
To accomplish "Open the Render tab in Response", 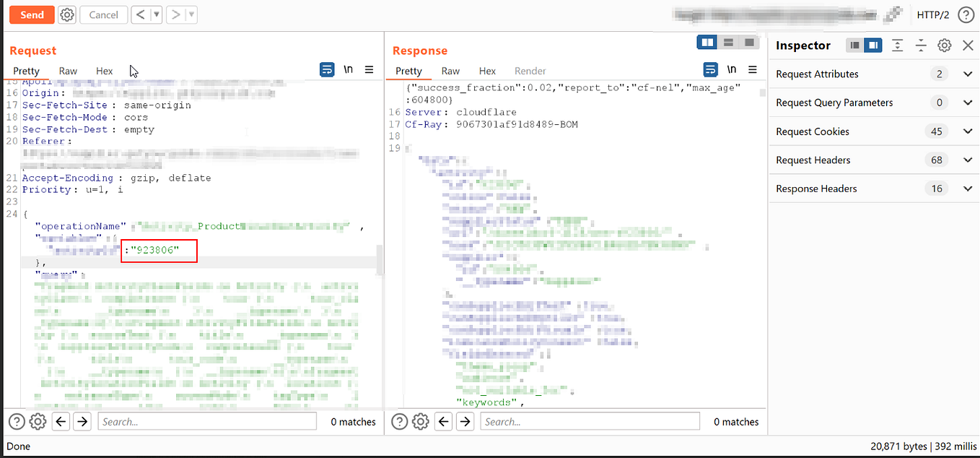I will pyautogui.click(x=530, y=71).
